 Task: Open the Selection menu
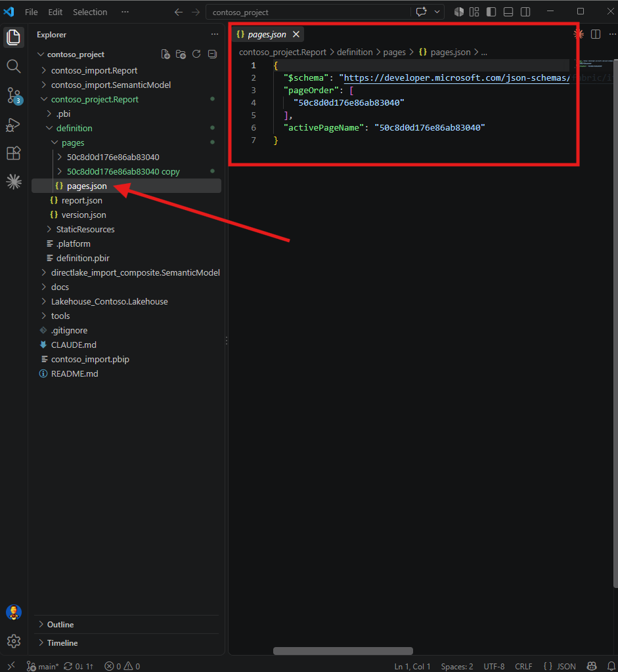(90, 12)
